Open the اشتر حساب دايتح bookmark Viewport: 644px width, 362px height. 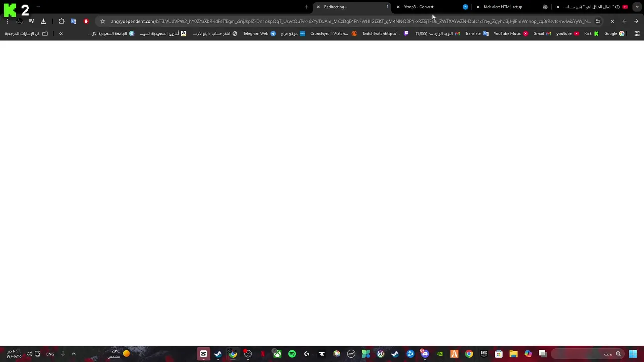point(215,34)
